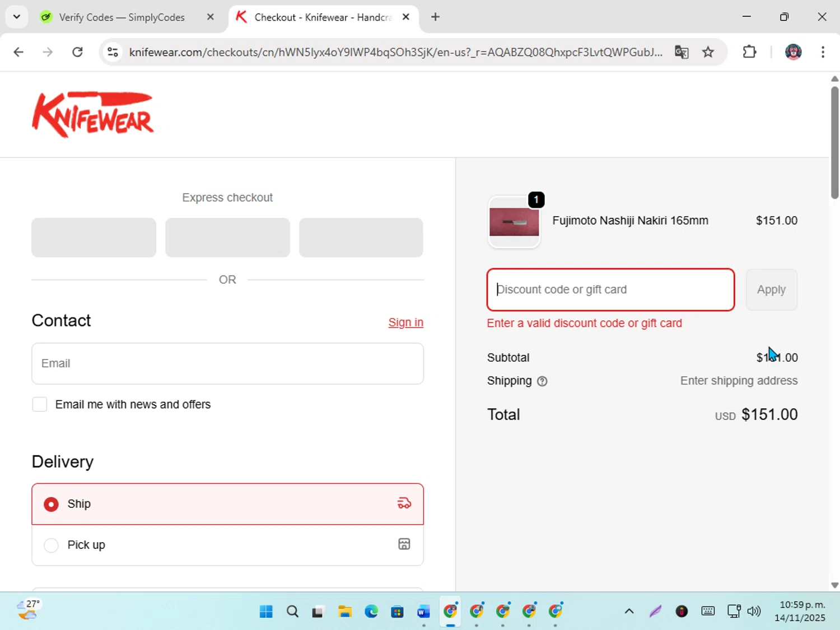Select the Pick up delivery option
The width and height of the screenshot is (840, 630).
(x=227, y=545)
